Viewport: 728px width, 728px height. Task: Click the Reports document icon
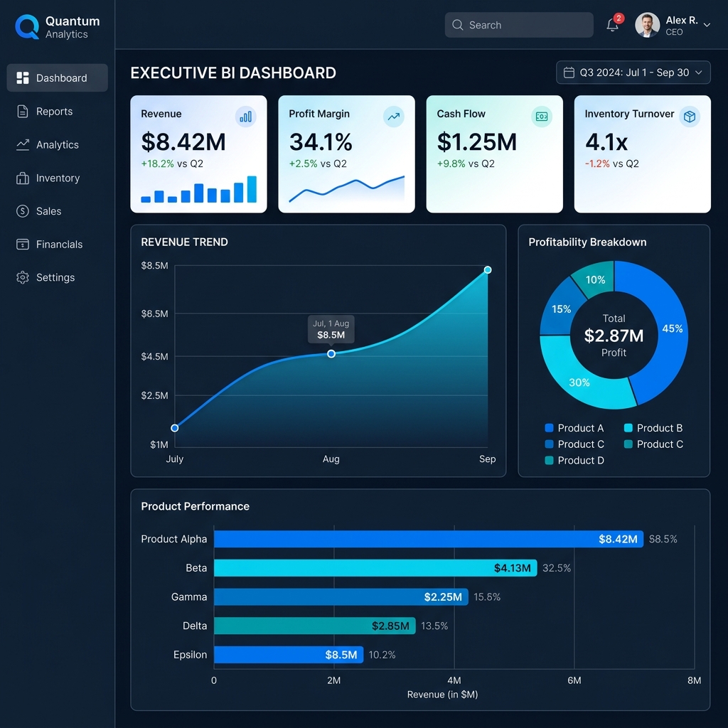[22, 112]
